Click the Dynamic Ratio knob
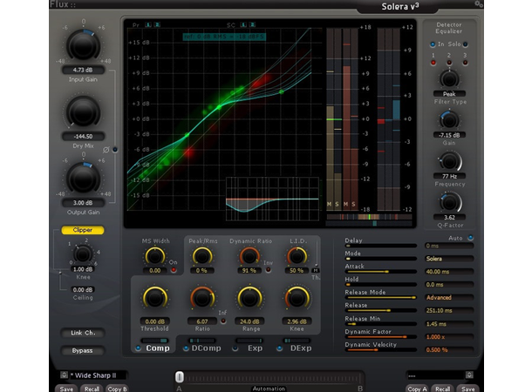This screenshot has height=392, width=532. click(249, 257)
